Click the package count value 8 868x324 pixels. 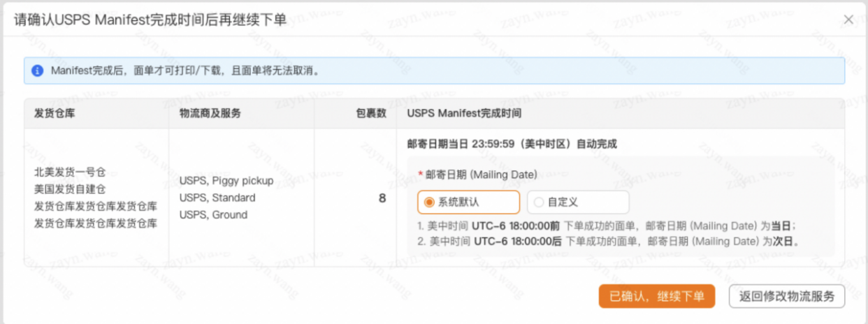[382, 198]
